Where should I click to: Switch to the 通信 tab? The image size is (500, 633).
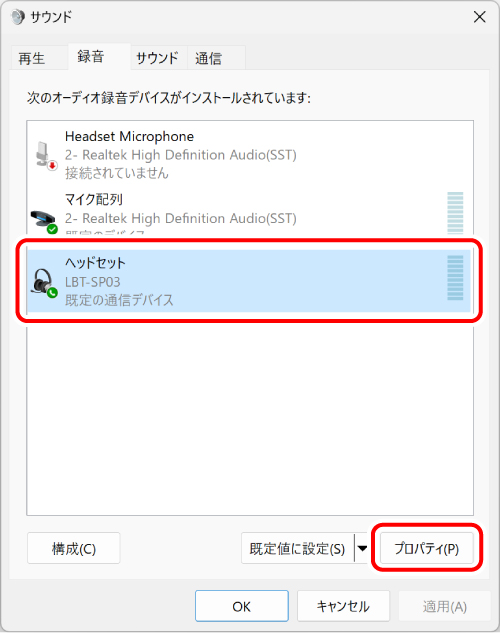208,59
